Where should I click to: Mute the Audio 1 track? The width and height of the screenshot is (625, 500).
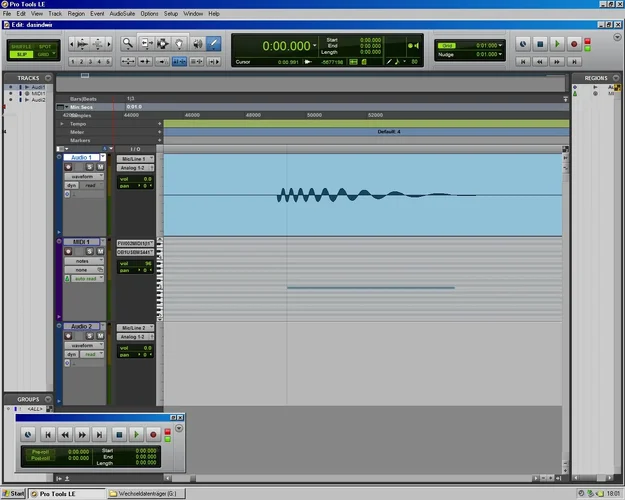[100, 167]
